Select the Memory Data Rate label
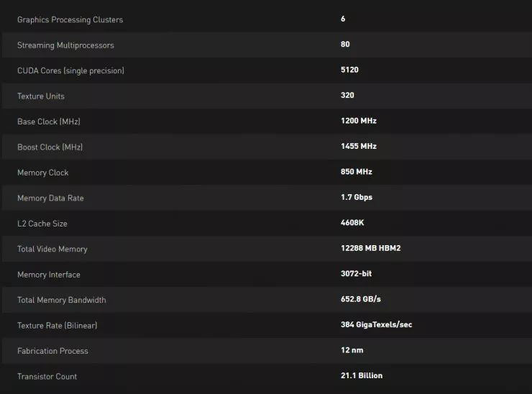This screenshot has width=532, height=394. [50, 198]
